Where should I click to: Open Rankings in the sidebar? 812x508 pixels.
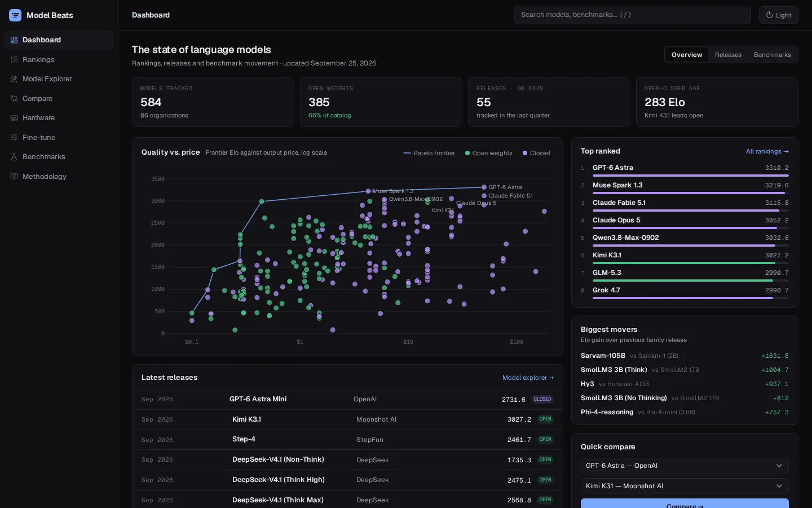tap(59, 60)
